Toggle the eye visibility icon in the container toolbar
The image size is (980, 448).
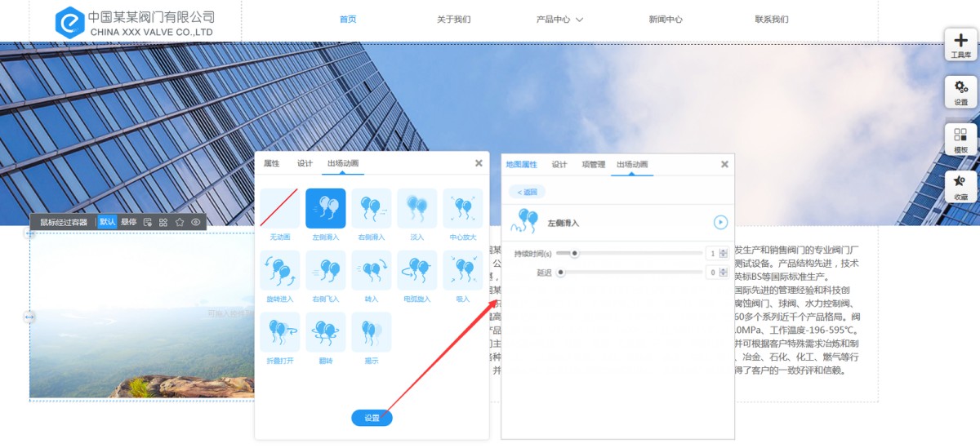196,222
